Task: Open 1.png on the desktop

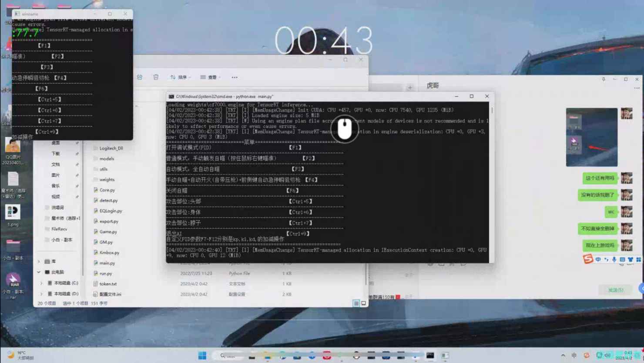Action: pyautogui.click(x=13, y=216)
